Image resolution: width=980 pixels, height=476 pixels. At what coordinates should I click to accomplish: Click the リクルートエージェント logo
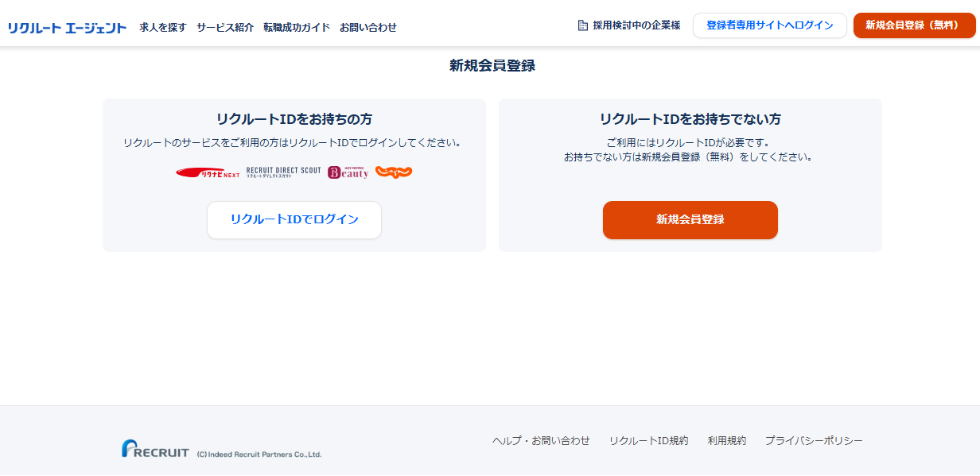click(67, 28)
